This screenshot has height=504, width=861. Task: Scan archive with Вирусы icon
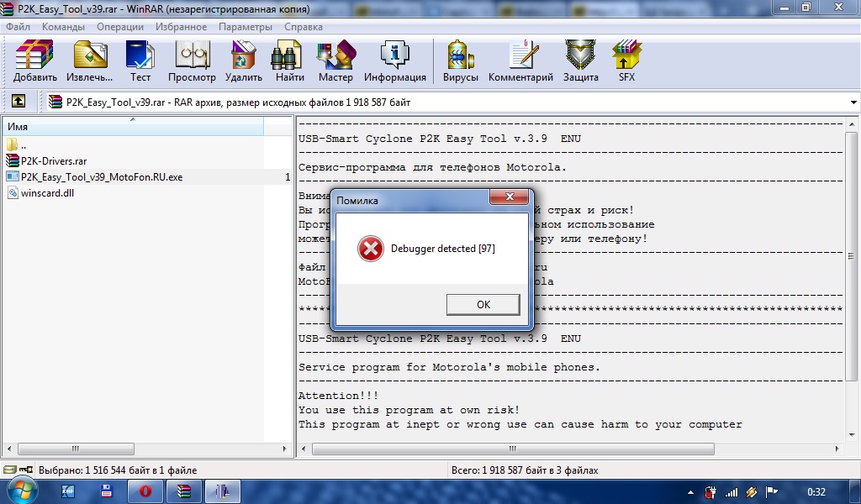click(x=460, y=60)
